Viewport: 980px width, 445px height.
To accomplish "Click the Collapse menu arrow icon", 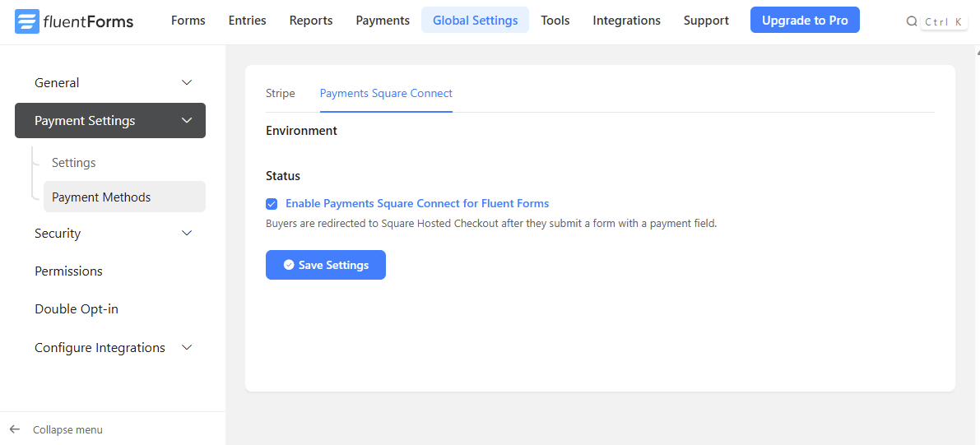I will click(15, 429).
